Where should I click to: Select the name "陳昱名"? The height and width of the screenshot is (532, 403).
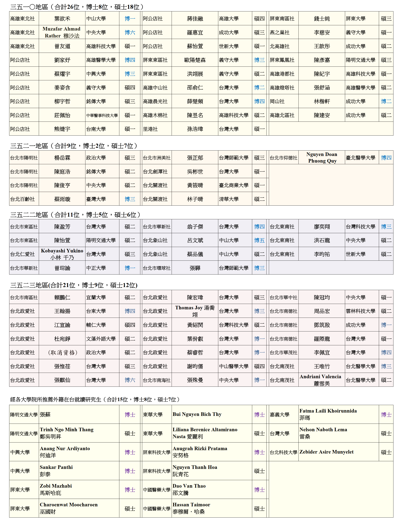click(x=195, y=115)
